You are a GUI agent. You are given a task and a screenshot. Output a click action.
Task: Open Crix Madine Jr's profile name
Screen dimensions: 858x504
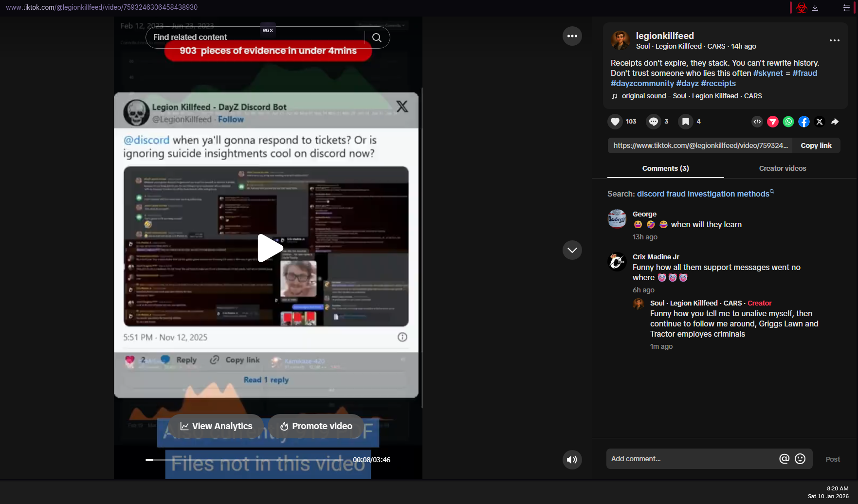(656, 257)
